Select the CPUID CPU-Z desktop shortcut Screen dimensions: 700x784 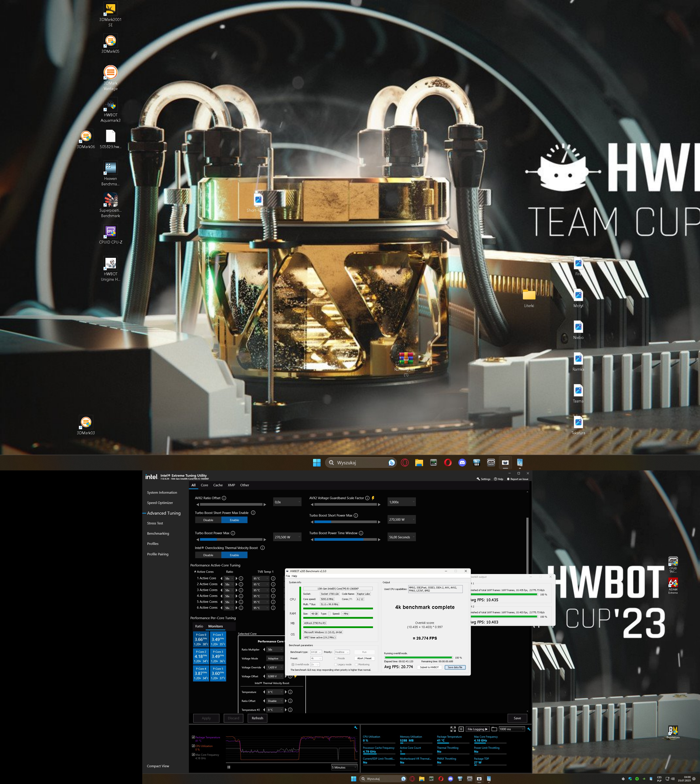coord(110,235)
